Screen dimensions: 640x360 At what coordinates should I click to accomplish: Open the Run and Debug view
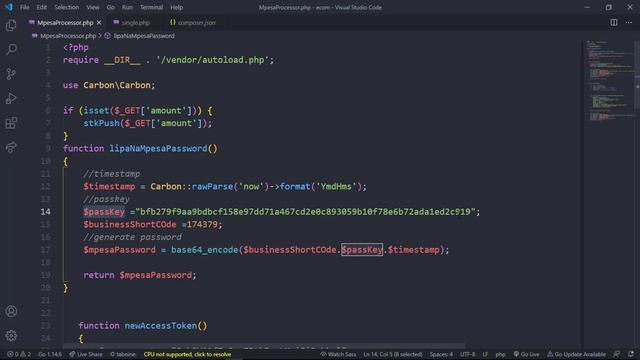[x=11, y=98]
